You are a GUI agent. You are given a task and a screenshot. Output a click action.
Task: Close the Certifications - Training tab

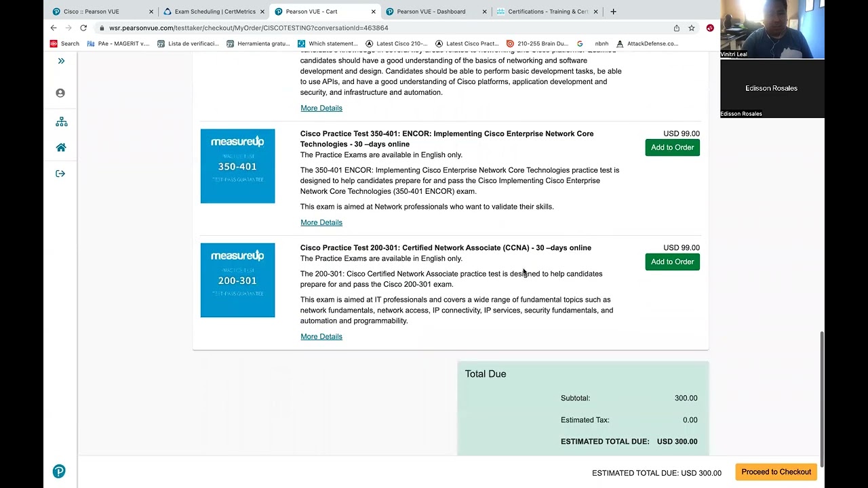coord(596,12)
